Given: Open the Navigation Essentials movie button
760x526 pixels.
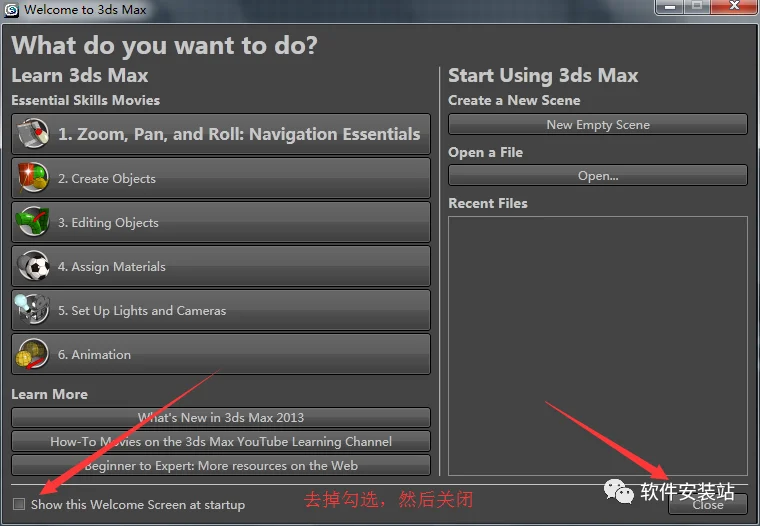Looking at the screenshot, I should tap(221, 134).
